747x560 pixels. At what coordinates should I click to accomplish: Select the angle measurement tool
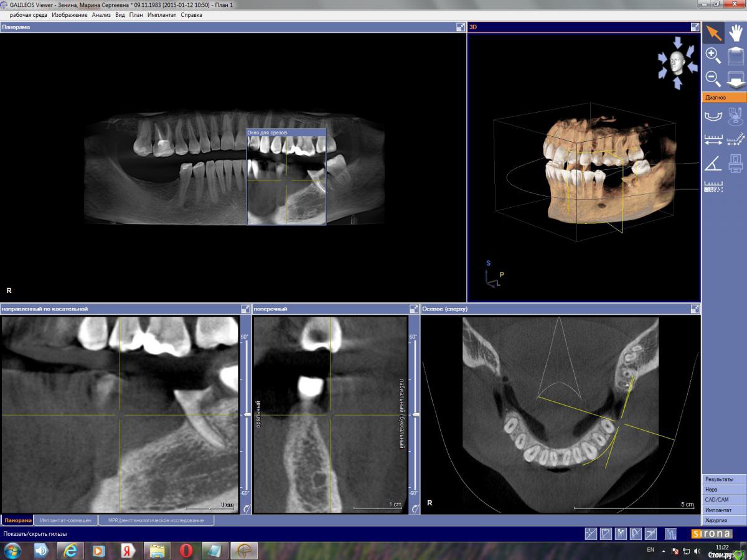(713, 163)
